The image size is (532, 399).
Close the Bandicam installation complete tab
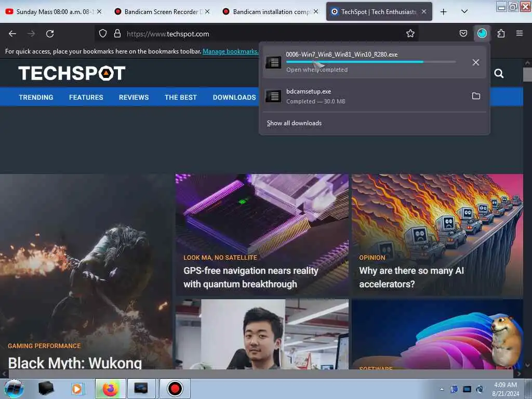(x=316, y=11)
